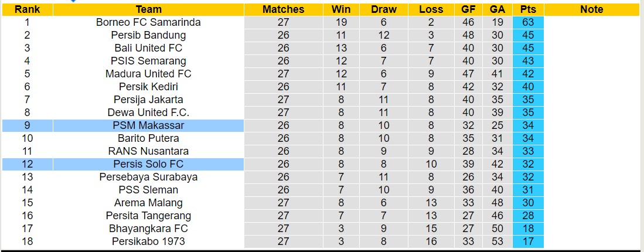The image size is (644, 252).
Task: Click the Win column header
Action: [341, 9]
